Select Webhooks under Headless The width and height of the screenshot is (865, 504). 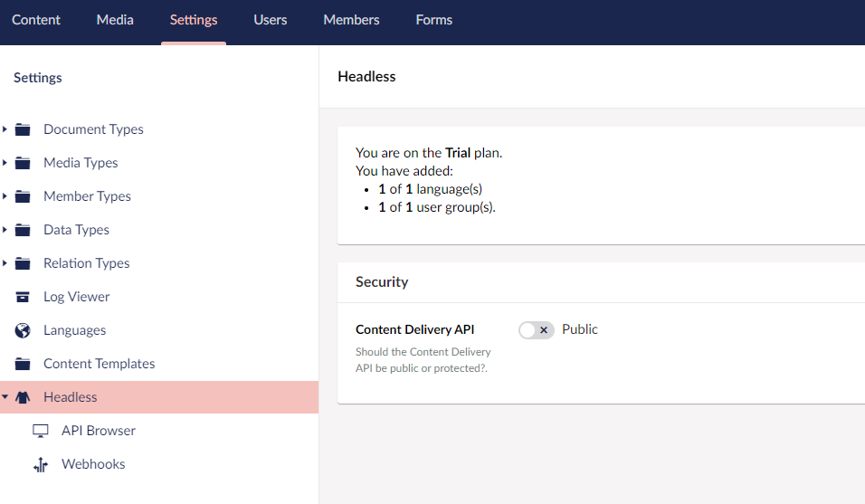(x=93, y=464)
